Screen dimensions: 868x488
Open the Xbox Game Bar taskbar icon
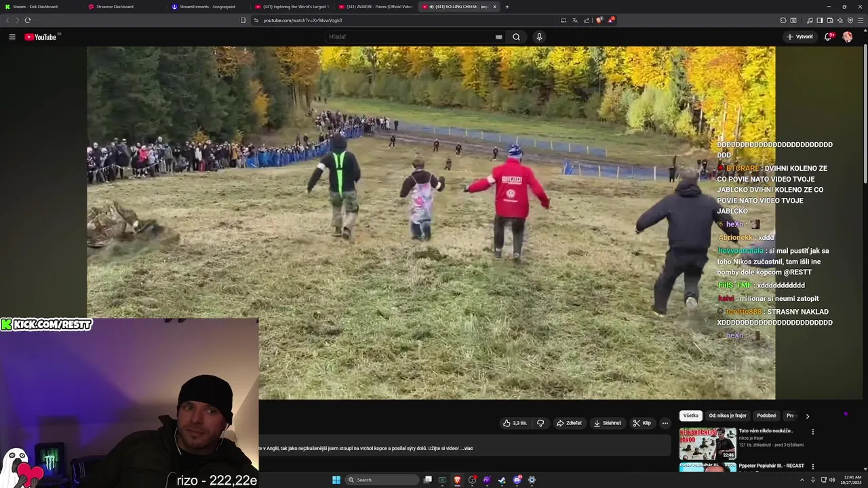(x=442, y=480)
